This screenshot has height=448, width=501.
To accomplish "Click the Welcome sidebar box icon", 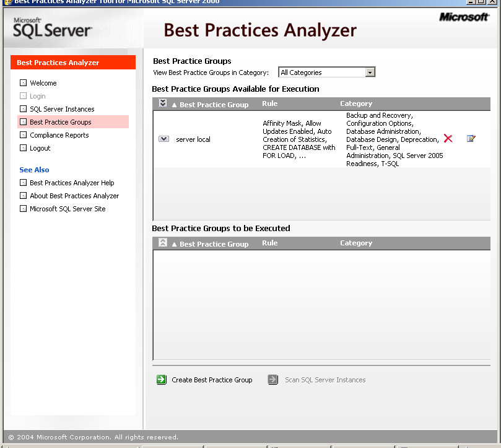I will (x=23, y=83).
